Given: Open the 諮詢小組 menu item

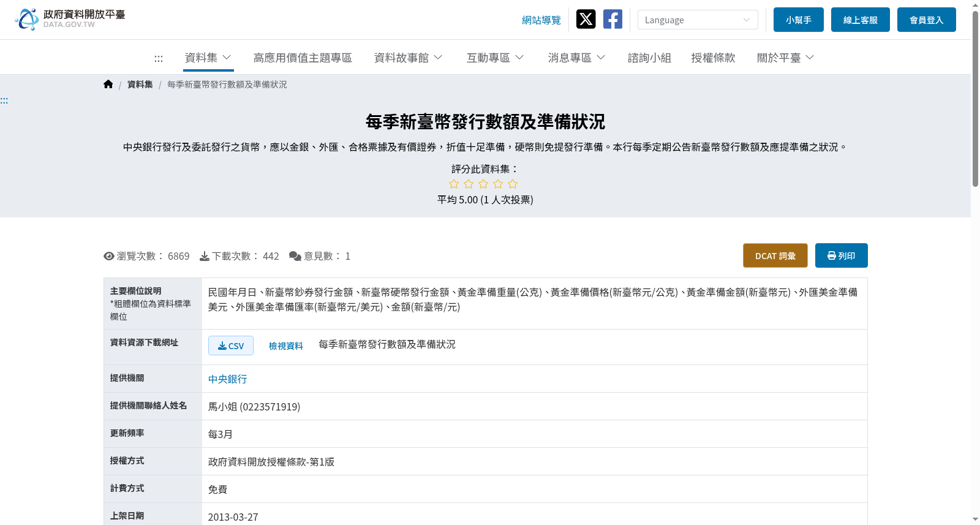Looking at the screenshot, I should (649, 58).
